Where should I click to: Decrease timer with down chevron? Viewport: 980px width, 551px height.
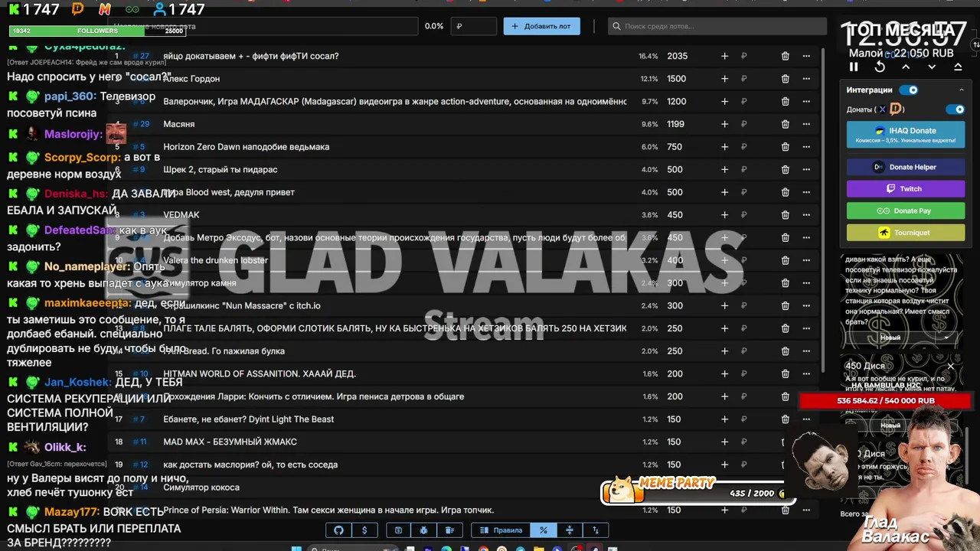point(932,67)
